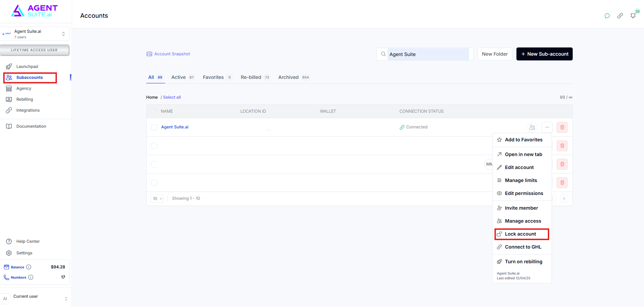Screen dimensions: 644x308
Task: Open the Agent Suite.ai account link
Action: 175,127
